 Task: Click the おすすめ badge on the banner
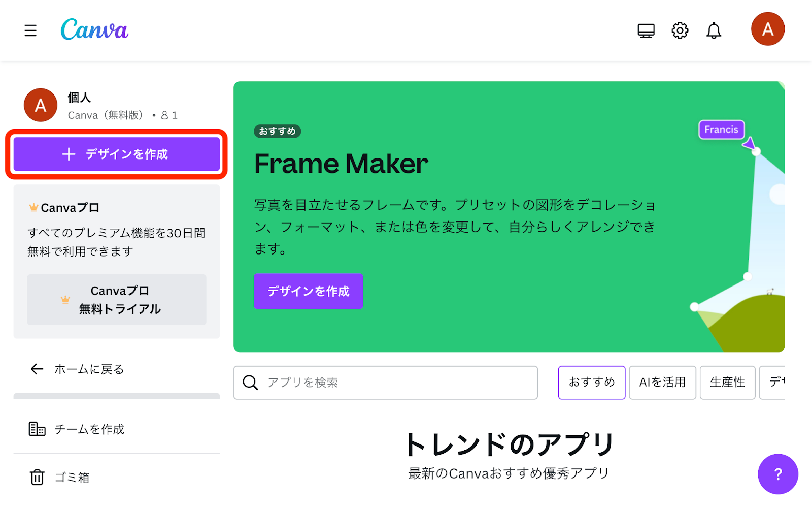[277, 131]
